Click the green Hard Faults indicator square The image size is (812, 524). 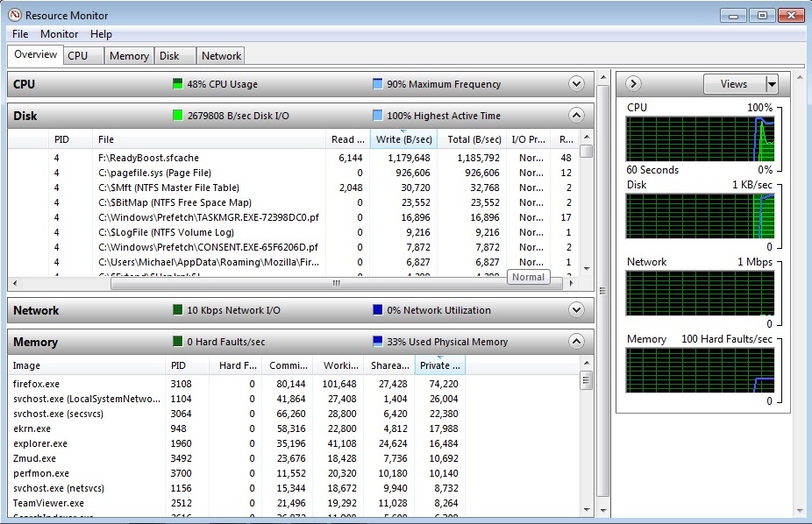pyautogui.click(x=178, y=342)
